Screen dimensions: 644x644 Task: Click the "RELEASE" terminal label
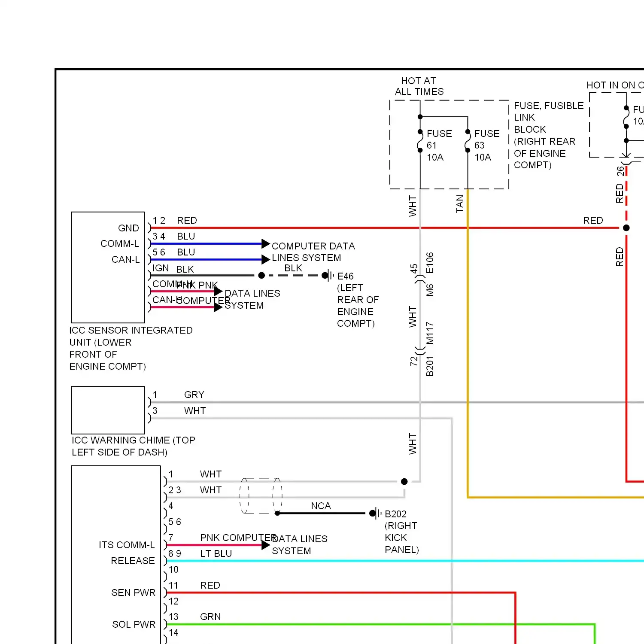tap(133, 561)
